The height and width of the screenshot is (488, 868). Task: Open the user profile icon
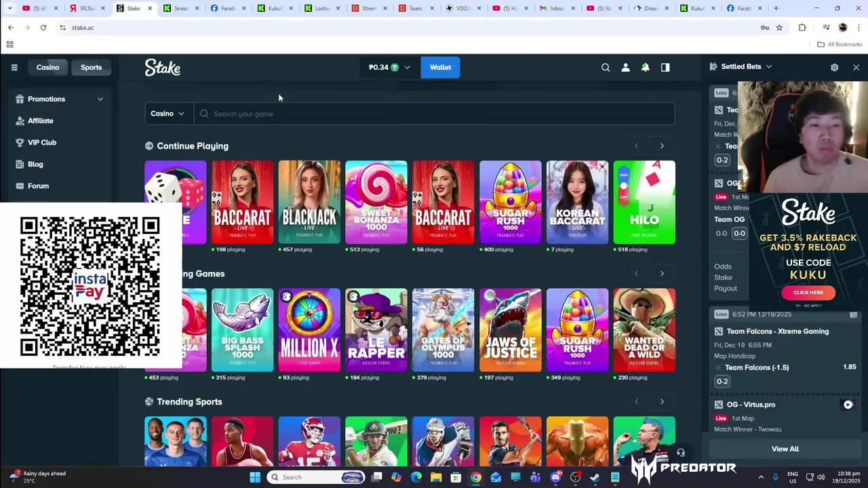(625, 67)
